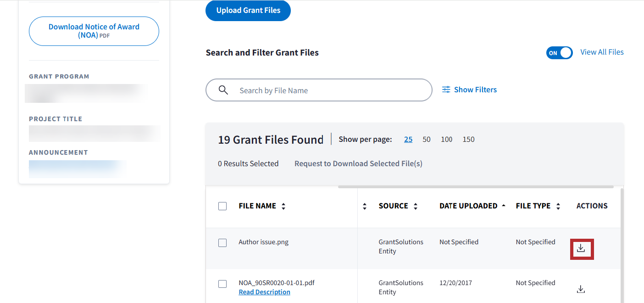Click the Upload Grant Files button
The width and height of the screenshot is (644, 303).
[248, 10]
